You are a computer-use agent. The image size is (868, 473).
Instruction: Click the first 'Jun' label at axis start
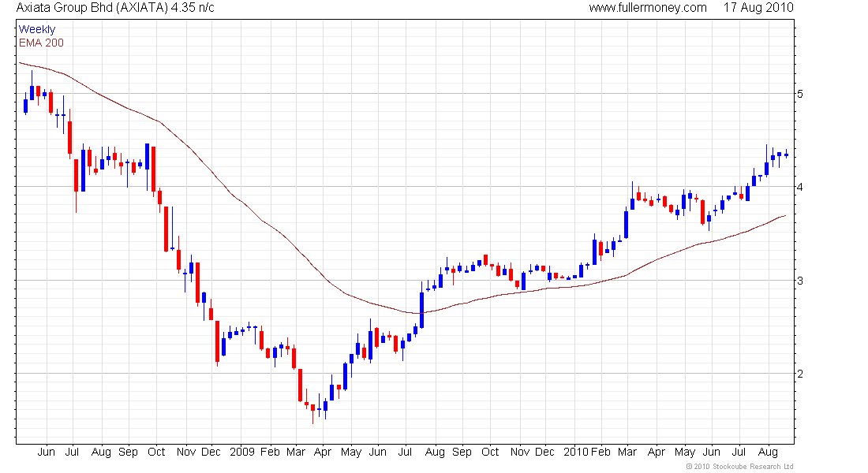[x=46, y=452]
